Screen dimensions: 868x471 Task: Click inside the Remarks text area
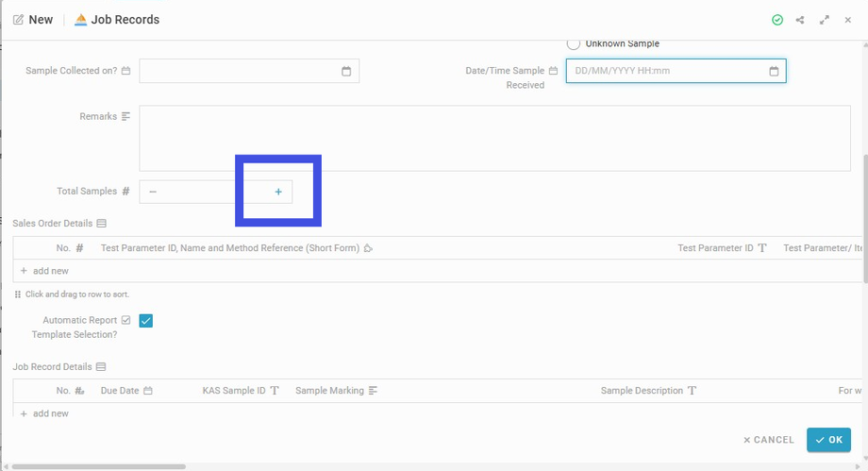(495, 138)
